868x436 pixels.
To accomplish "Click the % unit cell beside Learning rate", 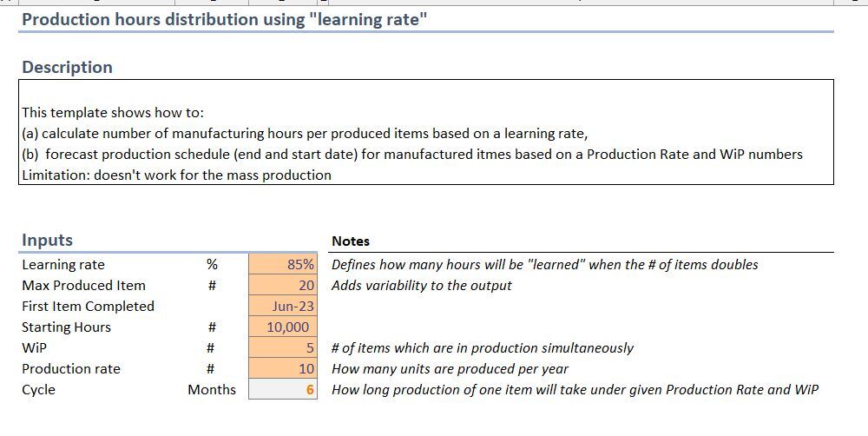I will [212, 264].
